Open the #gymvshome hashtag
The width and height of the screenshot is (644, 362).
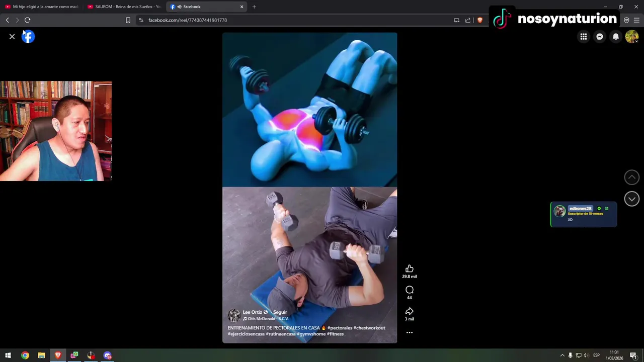click(311, 334)
